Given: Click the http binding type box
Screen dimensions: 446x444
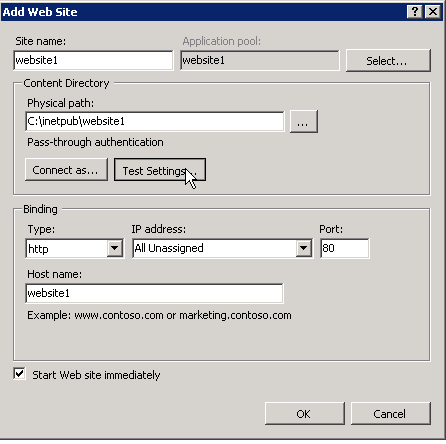Looking at the screenshot, I should [74, 248].
